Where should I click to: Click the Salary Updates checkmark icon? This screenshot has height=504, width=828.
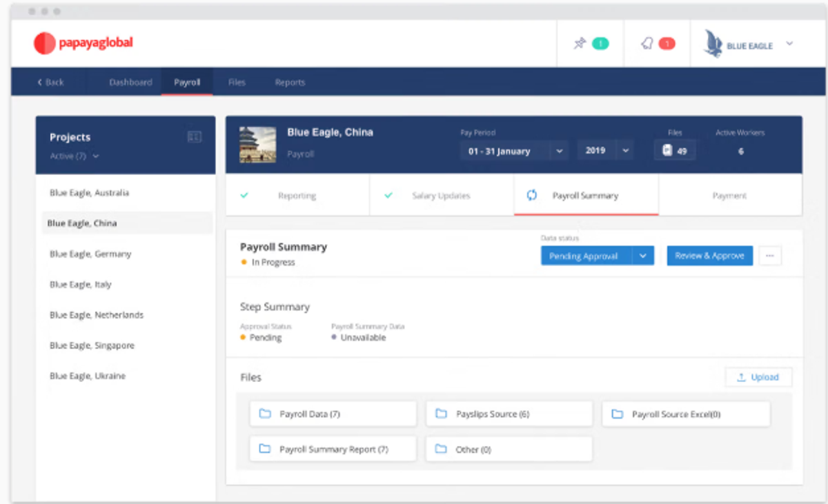point(388,195)
